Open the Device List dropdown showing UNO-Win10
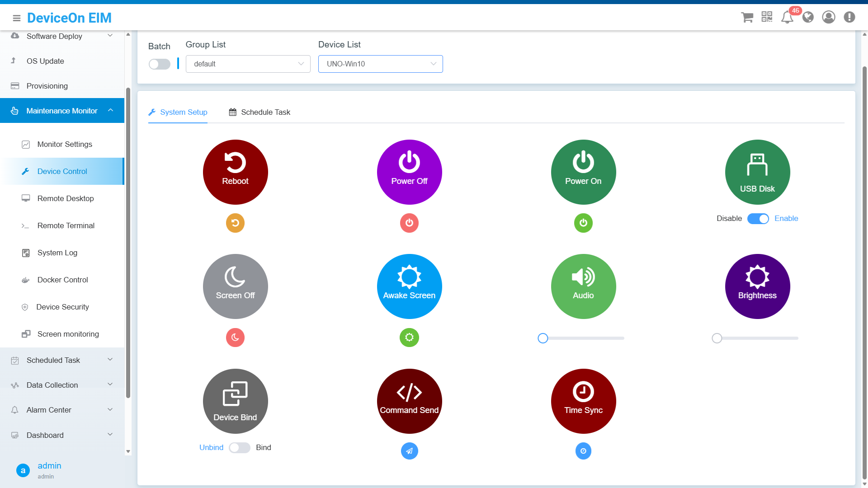The height and width of the screenshot is (488, 868). click(380, 64)
